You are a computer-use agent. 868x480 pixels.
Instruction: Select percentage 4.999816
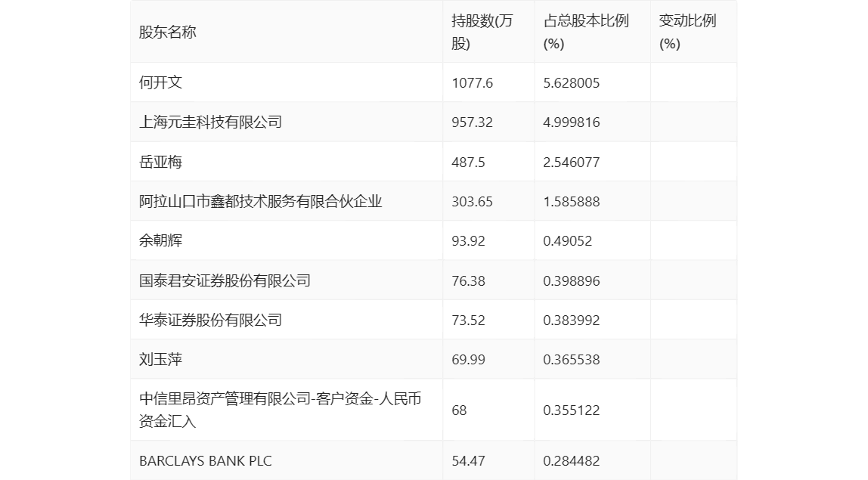(x=572, y=122)
